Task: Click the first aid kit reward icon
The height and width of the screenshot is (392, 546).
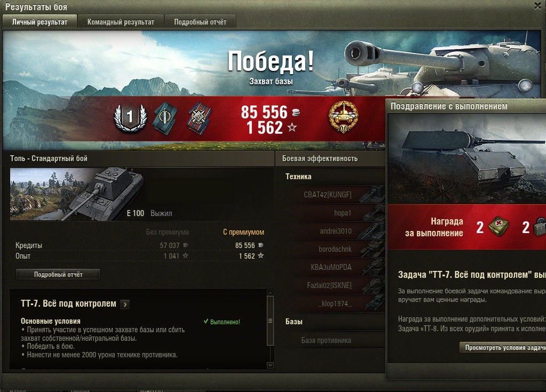Action: (498, 227)
